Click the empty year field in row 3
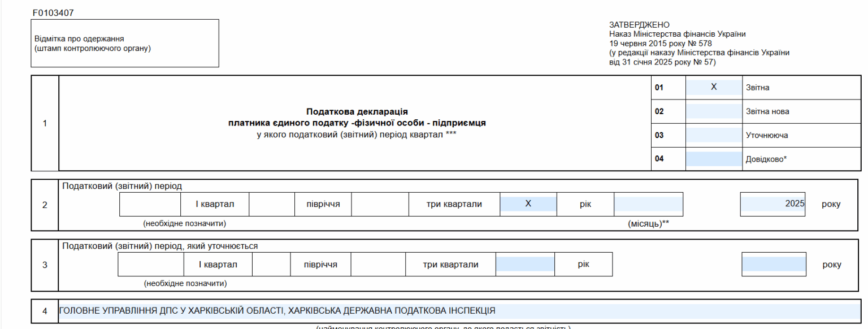 pyautogui.click(x=774, y=265)
